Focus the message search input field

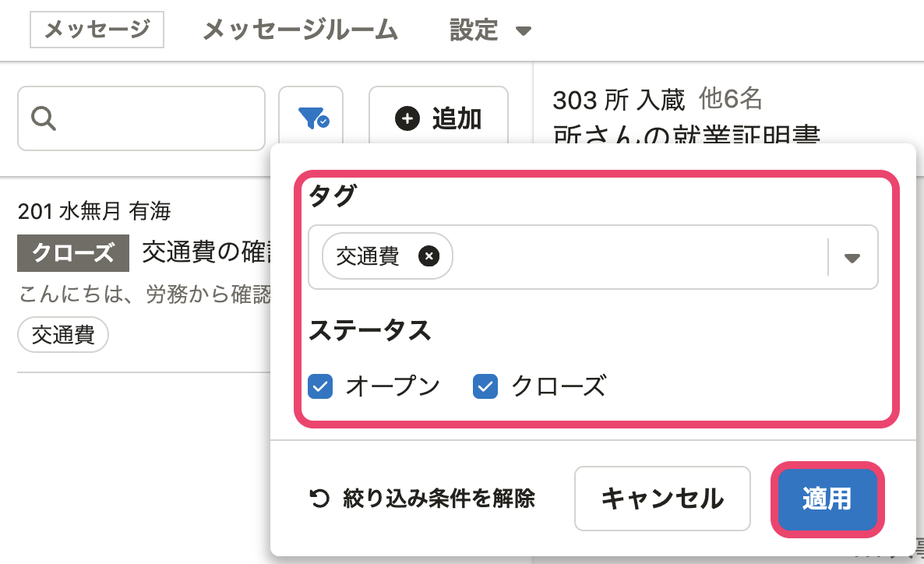(156, 118)
